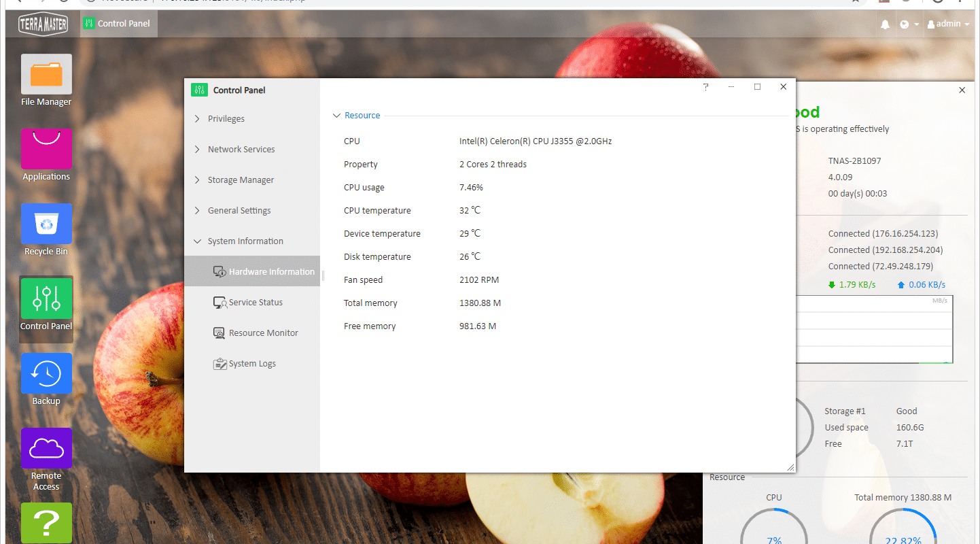
Task: Click the uptime '00 day(s) 00:03'
Action: coord(858,194)
